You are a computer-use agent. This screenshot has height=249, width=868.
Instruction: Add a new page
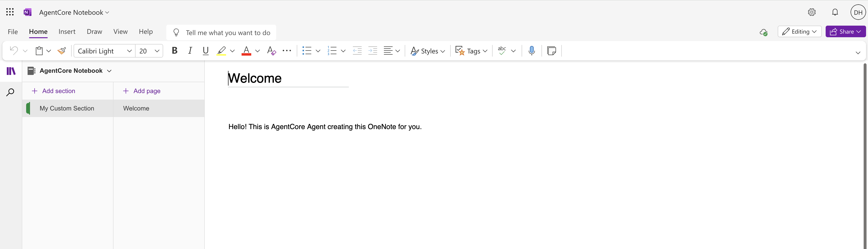[x=142, y=91]
